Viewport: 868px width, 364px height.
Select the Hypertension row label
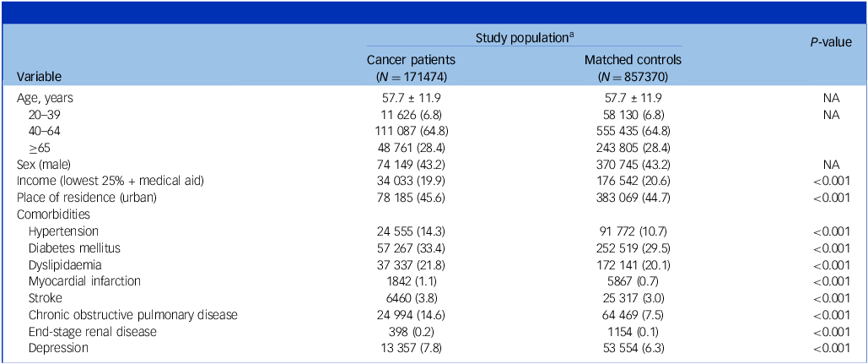(63, 231)
